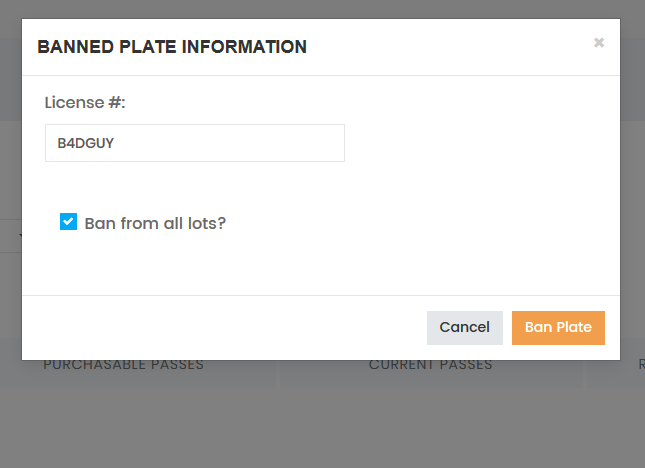
Task: Open the Current Passes tab
Action: [x=430, y=365]
